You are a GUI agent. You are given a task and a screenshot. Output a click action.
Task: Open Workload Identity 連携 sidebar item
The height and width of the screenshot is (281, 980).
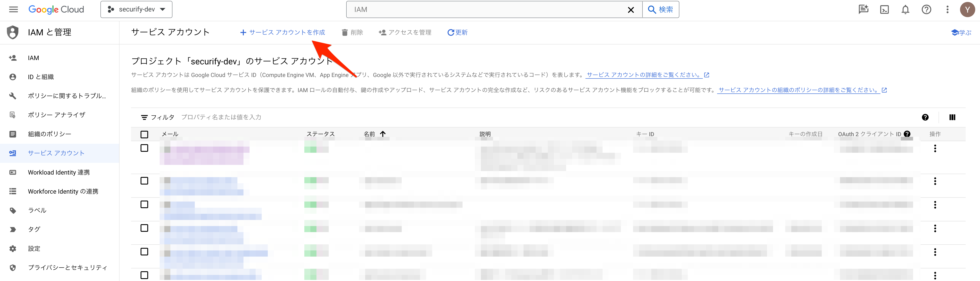click(59, 172)
